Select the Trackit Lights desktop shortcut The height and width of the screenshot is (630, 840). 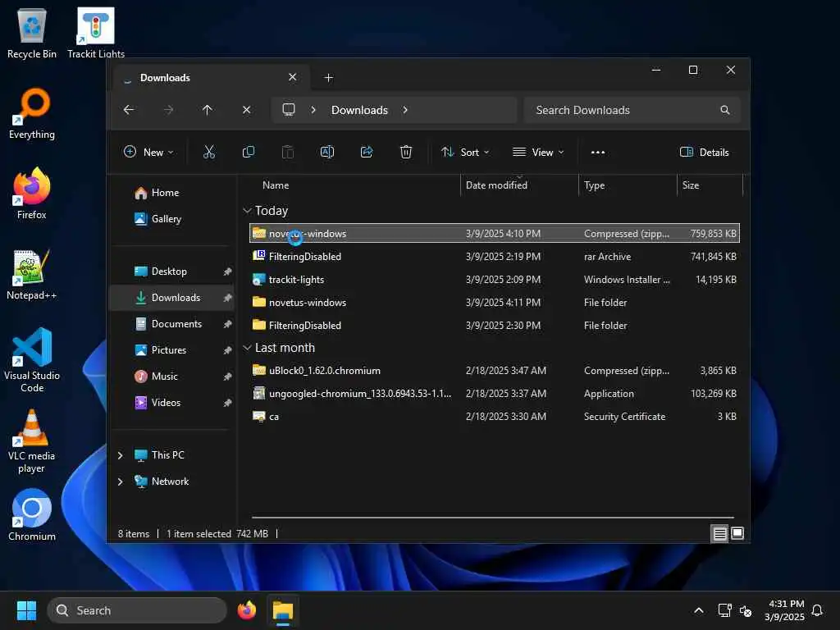[x=96, y=33]
